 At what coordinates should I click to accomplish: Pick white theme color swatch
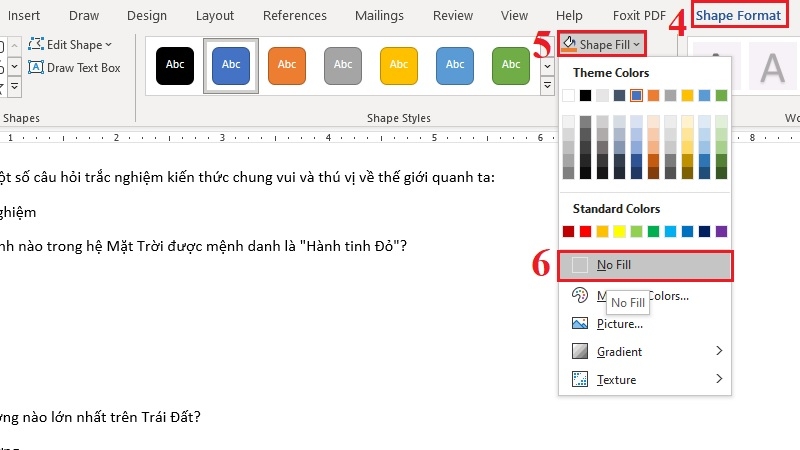(x=568, y=95)
